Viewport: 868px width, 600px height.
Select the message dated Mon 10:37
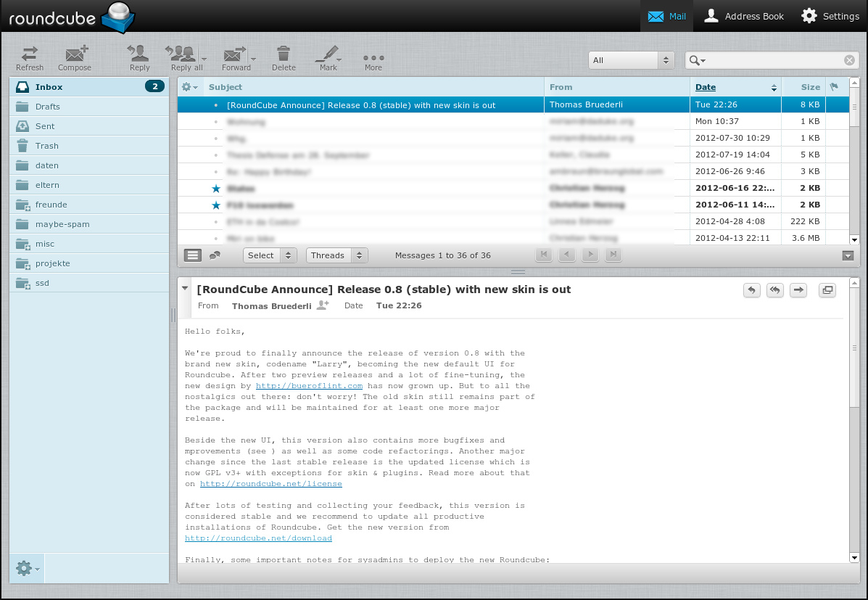coord(513,121)
